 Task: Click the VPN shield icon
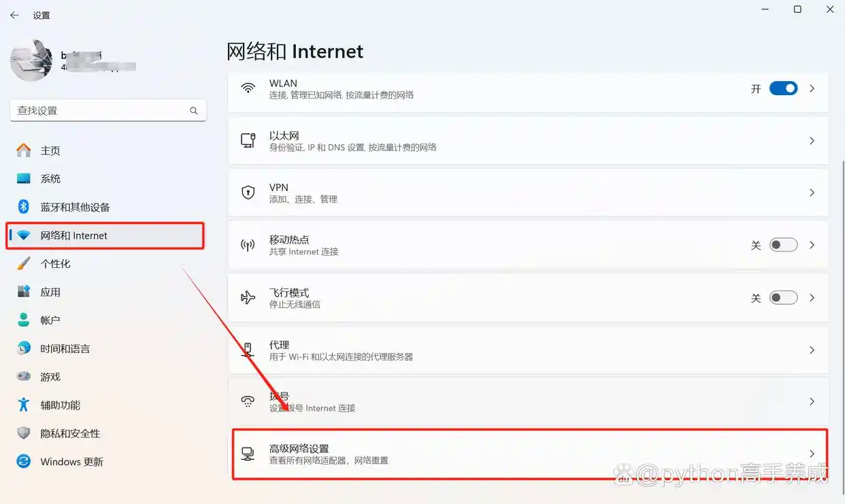click(x=247, y=192)
